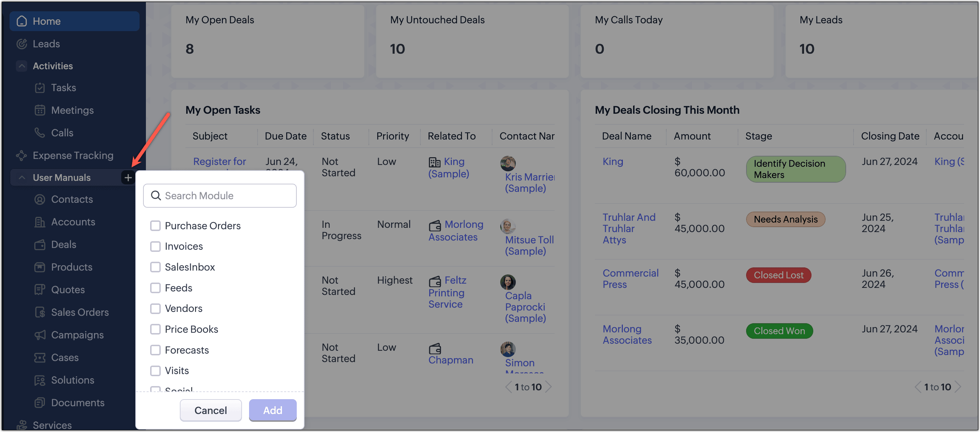The height and width of the screenshot is (432, 980).
Task: Click the Calls phone icon in sidebar
Action: click(x=40, y=133)
